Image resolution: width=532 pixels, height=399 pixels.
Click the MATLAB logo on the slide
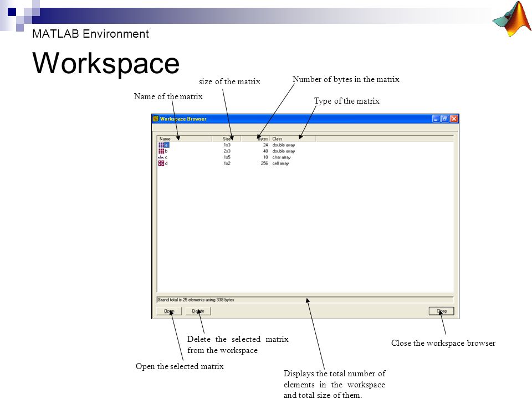click(512, 19)
